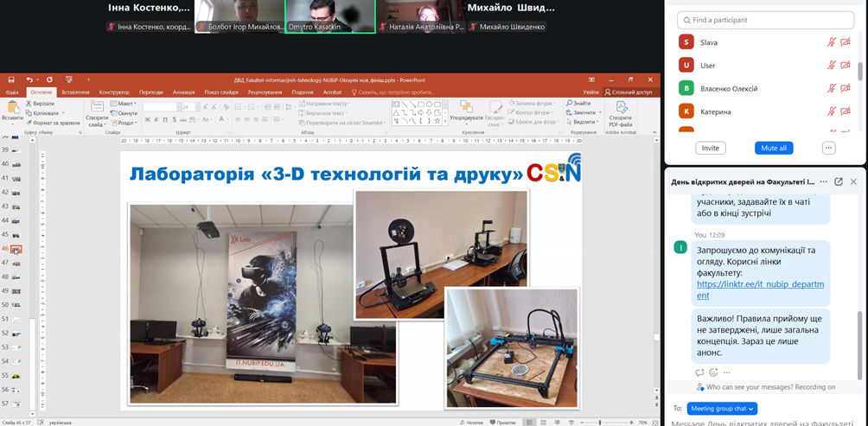Clear all text formatting icon

[x=227, y=106]
